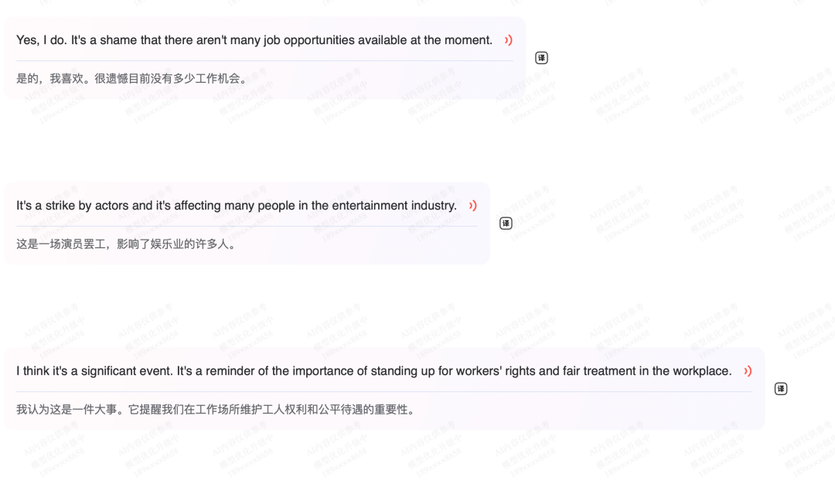Play audio for the job opportunities message
Viewport: 835px width, 504px height.
(509, 40)
